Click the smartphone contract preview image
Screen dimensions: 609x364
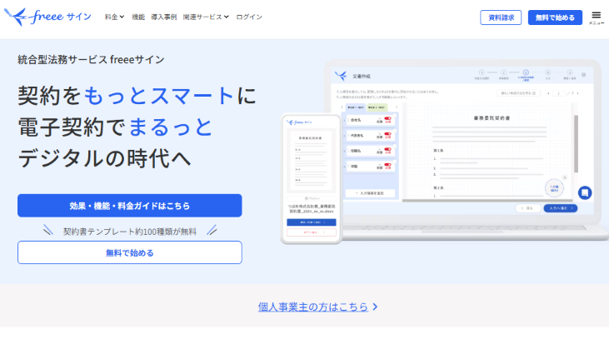(311, 178)
